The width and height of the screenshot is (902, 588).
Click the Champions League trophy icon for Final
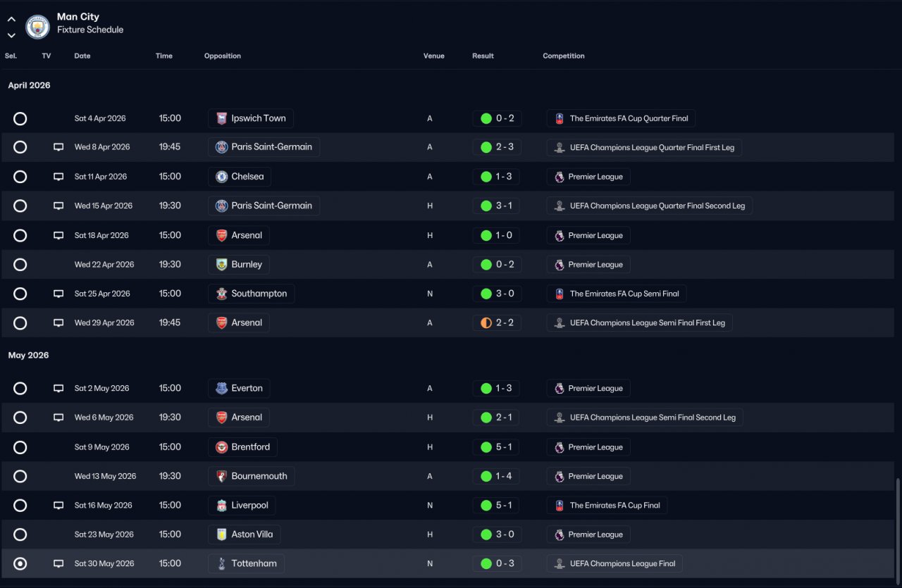(560, 563)
